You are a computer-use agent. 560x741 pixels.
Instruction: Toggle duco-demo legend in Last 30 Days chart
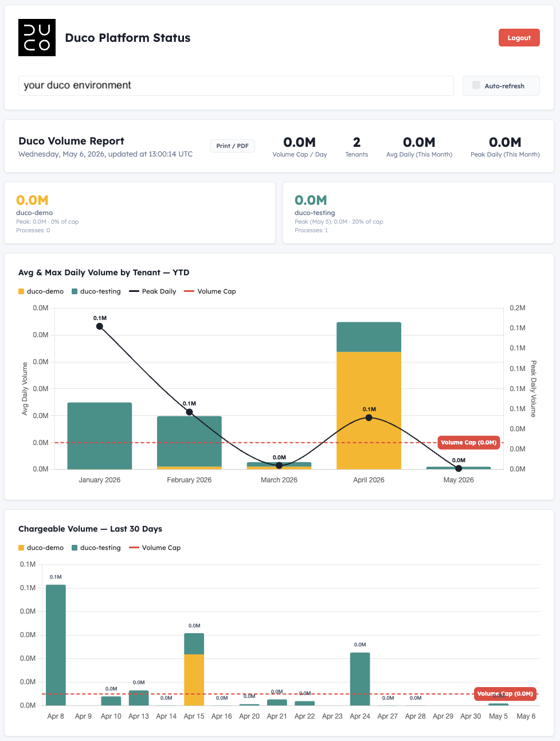[x=41, y=548]
